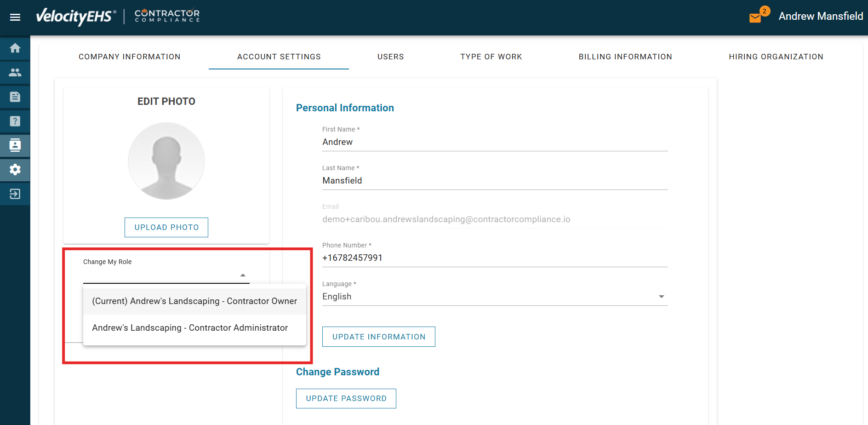
Task: Click into the First Name field
Action: [494, 142]
